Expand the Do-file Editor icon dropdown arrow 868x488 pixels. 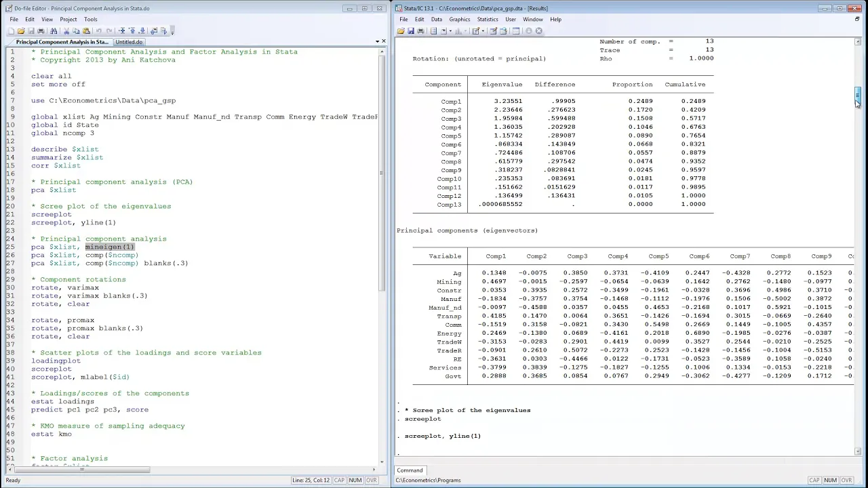point(483,31)
